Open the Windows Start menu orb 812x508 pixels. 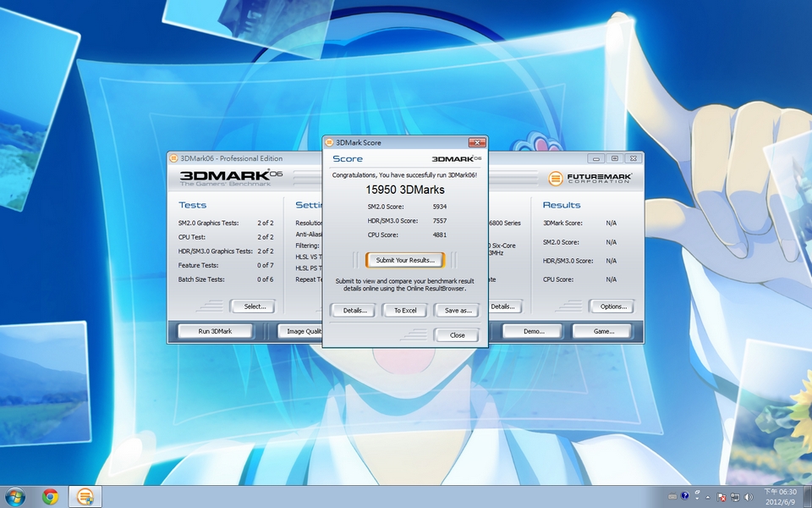(14, 497)
